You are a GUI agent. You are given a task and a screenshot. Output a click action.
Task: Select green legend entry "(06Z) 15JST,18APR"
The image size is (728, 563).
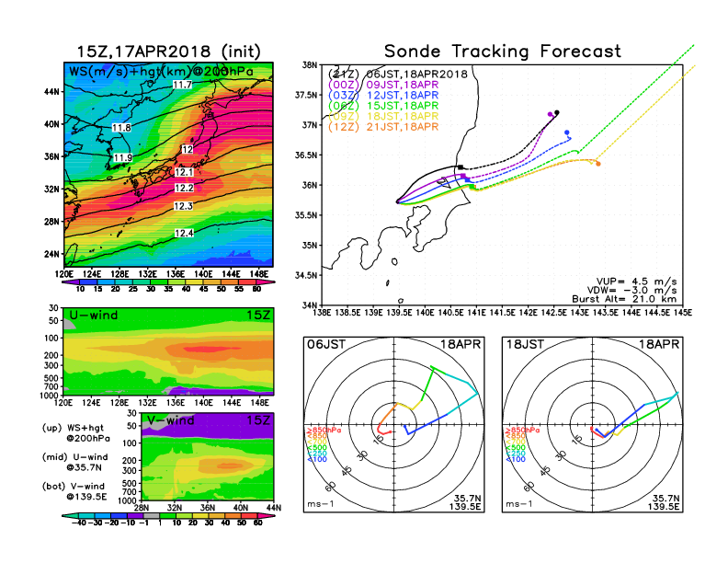point(383,106)
